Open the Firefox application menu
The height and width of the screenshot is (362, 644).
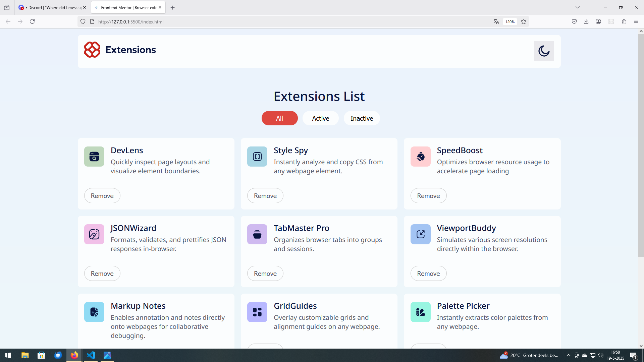[636, 21]
